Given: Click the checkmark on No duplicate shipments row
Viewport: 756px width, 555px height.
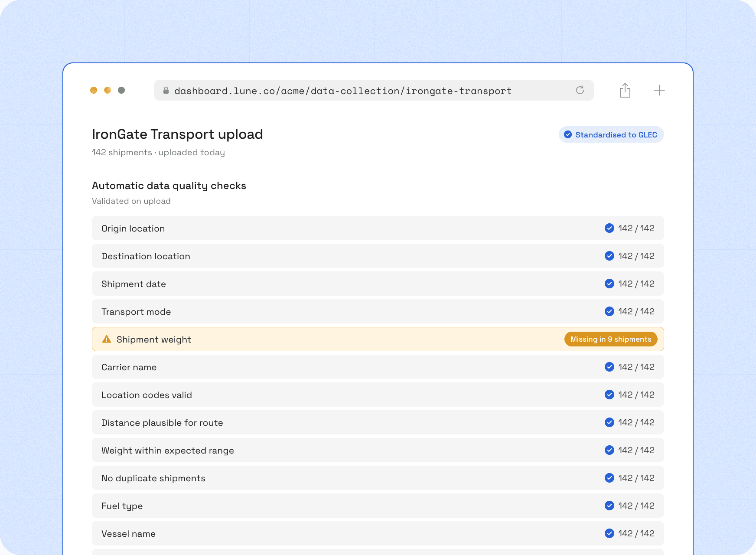Looking at the screenshot, I should [x=609, y=478].
